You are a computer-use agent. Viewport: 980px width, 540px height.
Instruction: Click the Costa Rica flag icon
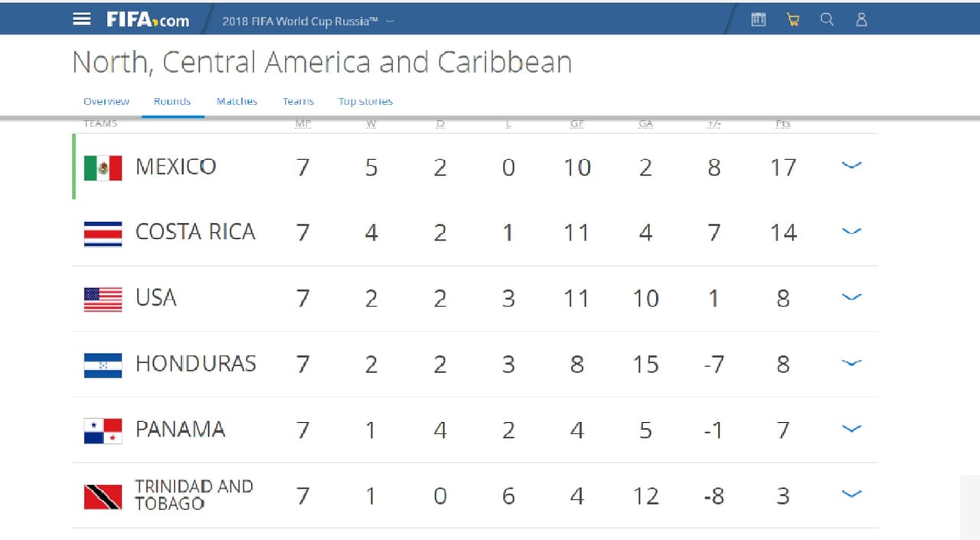(103, 234)
